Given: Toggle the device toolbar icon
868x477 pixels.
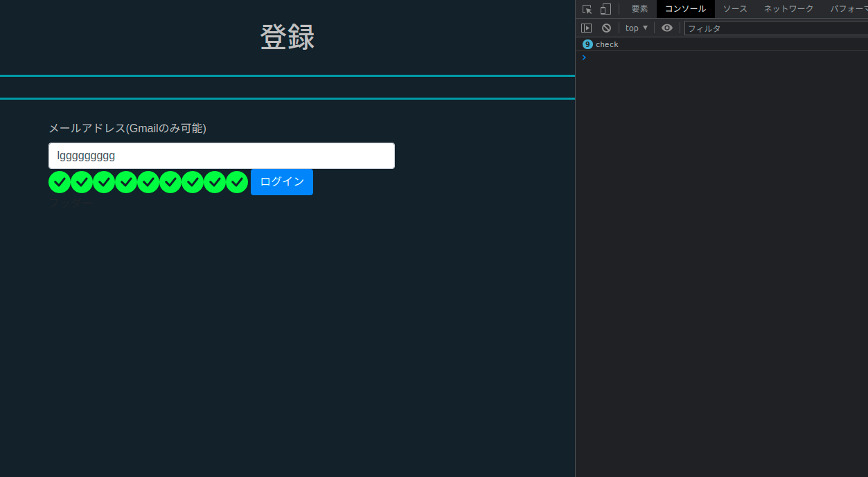Looking at the screenshot, I should pyautogui.click(x=605, y=8).
